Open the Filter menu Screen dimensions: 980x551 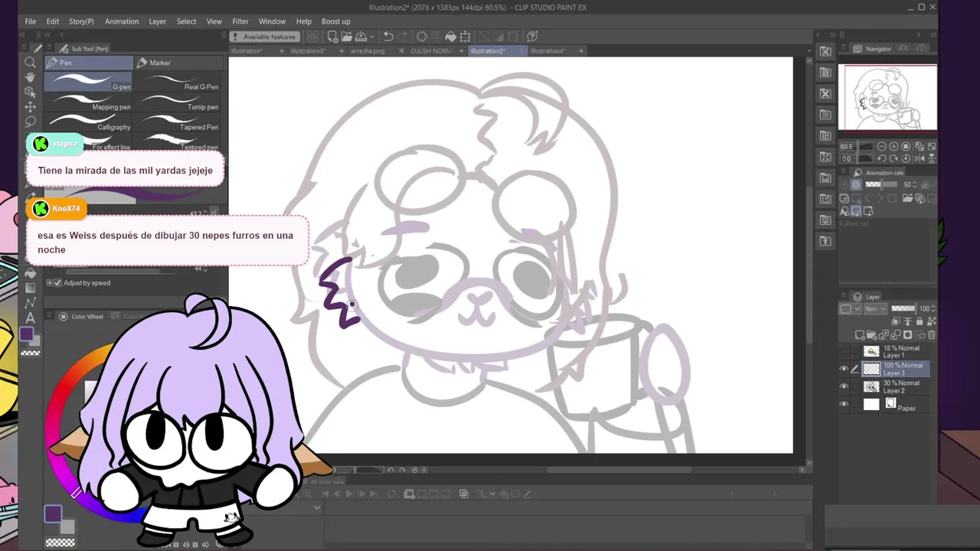pos(240,21)
